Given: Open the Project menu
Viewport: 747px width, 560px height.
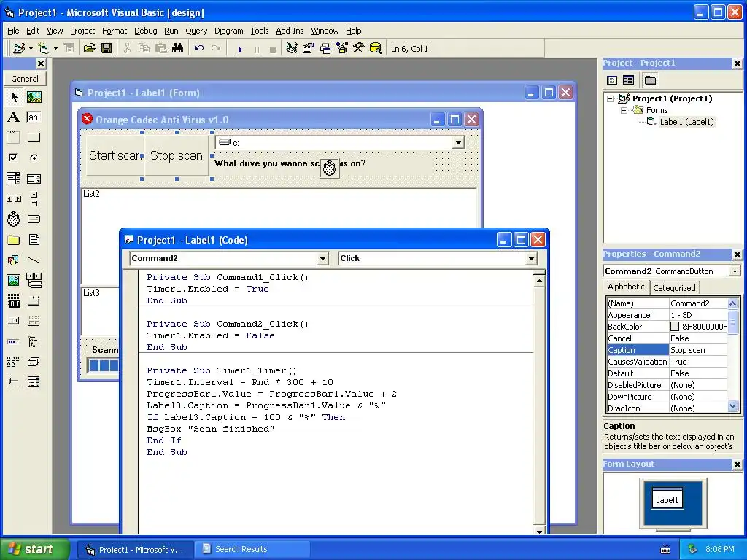Looking at the screenshot, I should pyautogui.click(x=82, y=31).
